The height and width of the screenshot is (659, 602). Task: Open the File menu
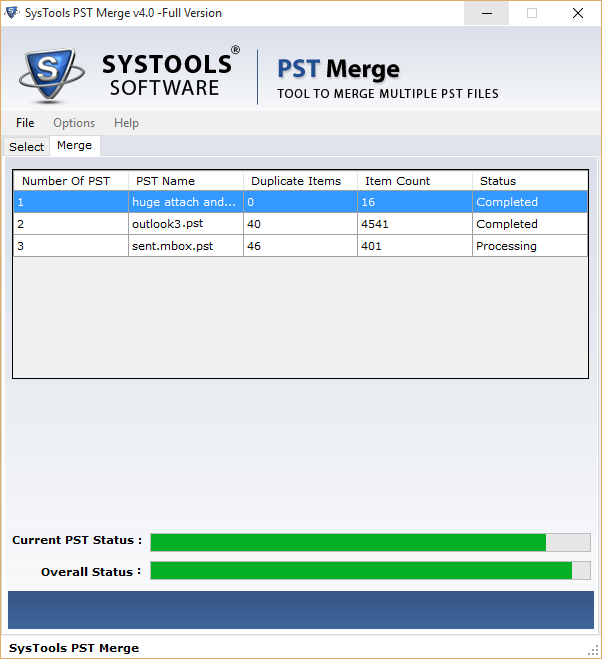[25, 123]
